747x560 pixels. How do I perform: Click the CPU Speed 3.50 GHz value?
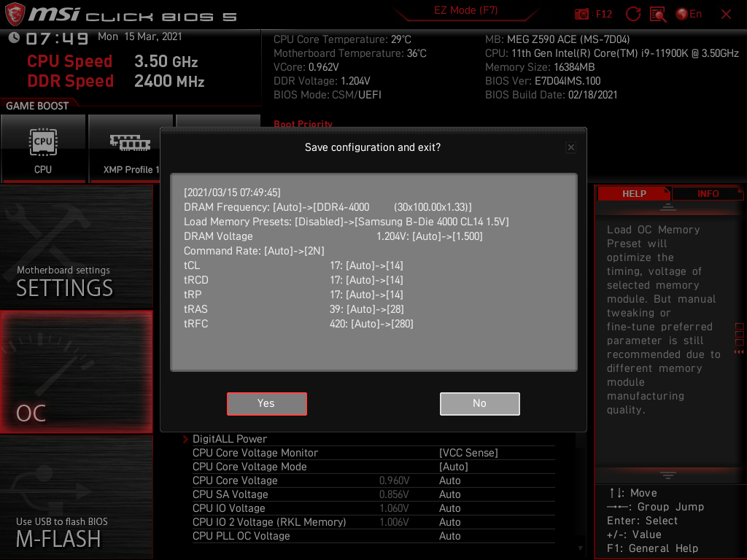pyautogui.click(x=166, y=61)
